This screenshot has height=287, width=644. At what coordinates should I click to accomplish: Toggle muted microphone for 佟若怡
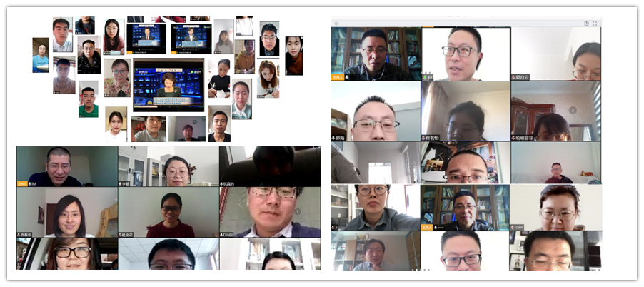424,137
